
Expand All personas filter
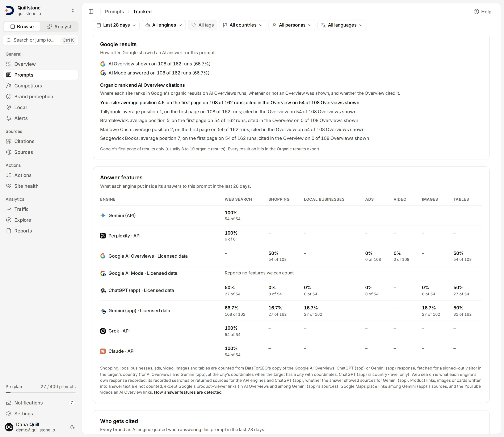(292, 25)
